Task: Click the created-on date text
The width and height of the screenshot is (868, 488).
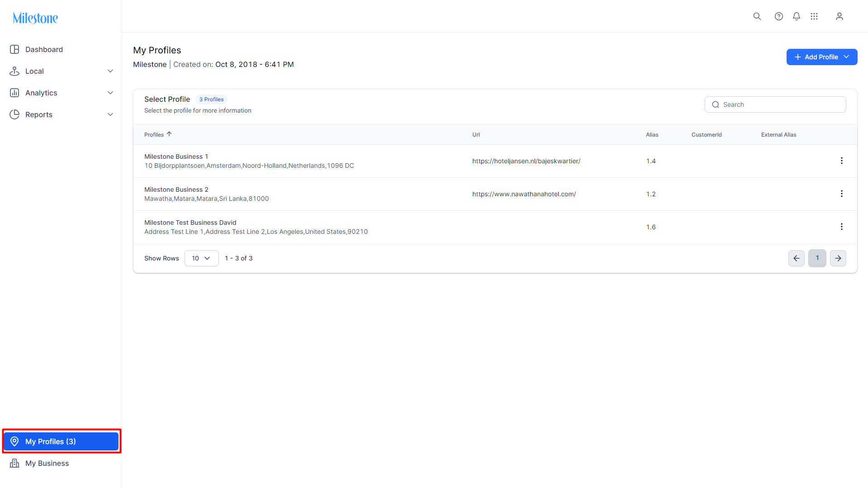Action: [x=255, y=64]
